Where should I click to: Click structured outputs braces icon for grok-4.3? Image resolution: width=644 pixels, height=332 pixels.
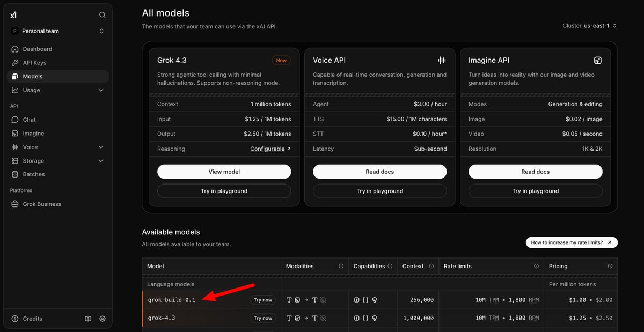(365, 319)
